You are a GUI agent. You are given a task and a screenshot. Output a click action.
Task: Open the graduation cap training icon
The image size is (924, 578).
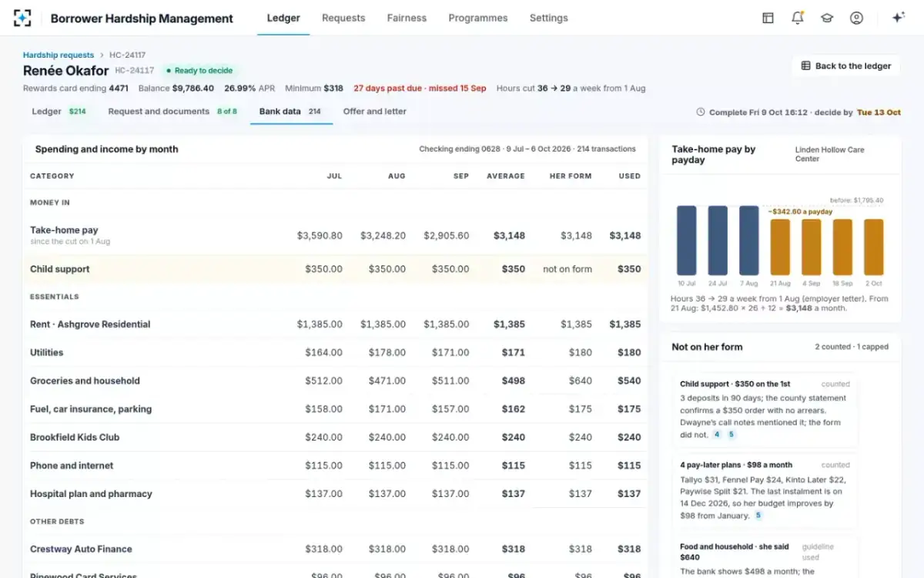(827, 18)
